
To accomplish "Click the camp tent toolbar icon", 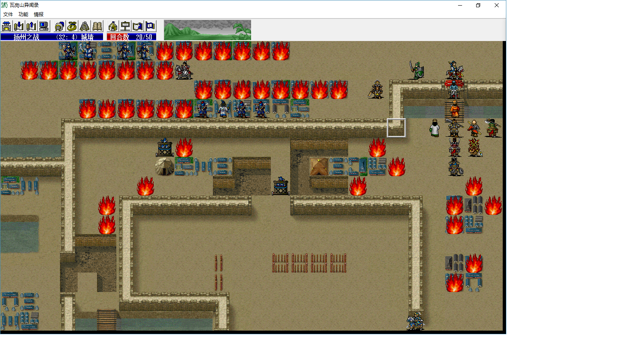I will (113, 26).
